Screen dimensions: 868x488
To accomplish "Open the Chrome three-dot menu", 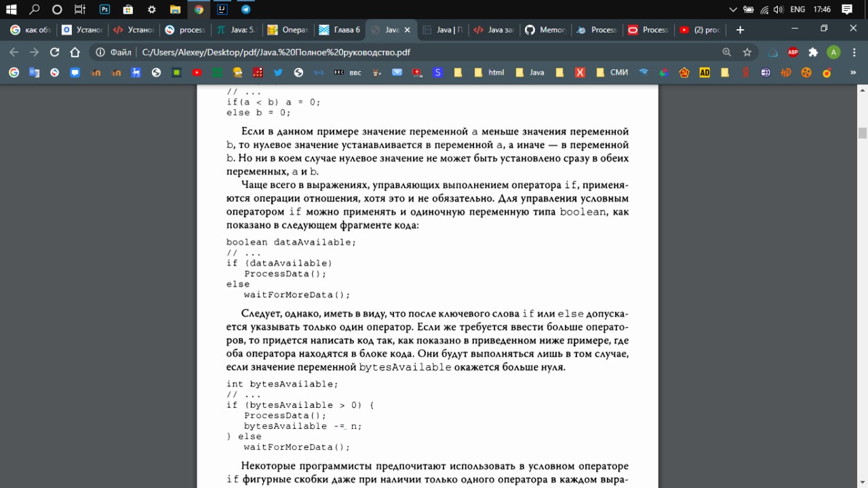I will tap(854, 52).
